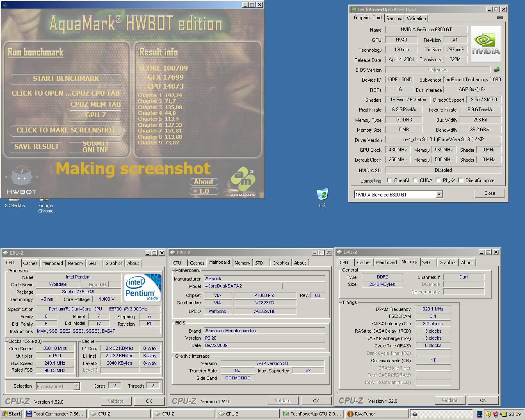525x420 pixels.
Task: Click the Google Chrome desktop icon
Action: 46,205
